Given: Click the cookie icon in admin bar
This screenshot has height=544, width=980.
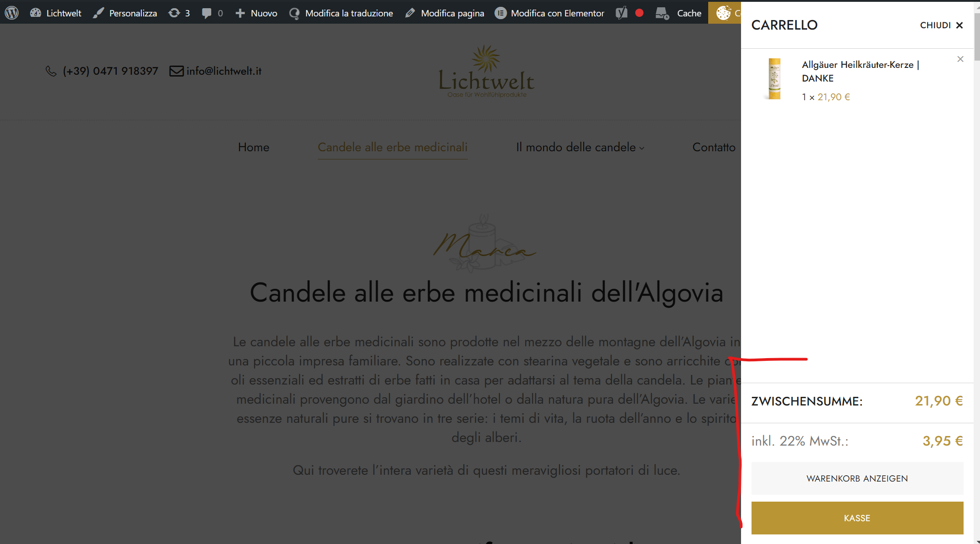Looking at the screenshot, I should (723, 13).
